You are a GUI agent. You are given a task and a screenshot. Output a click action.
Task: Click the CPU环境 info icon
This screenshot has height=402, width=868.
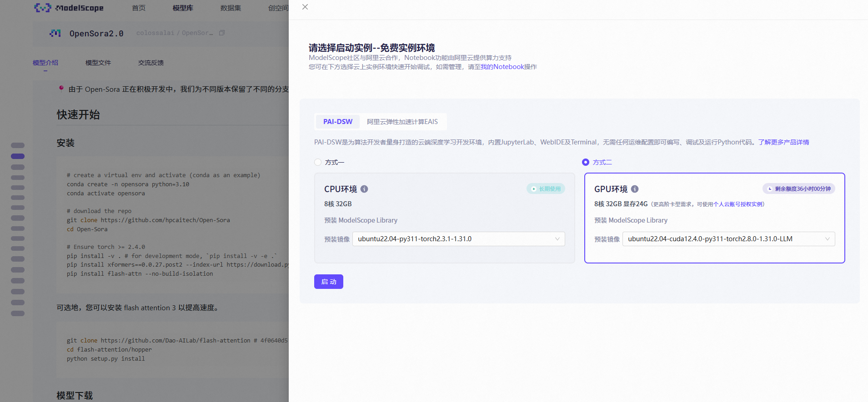pos(364,189)
